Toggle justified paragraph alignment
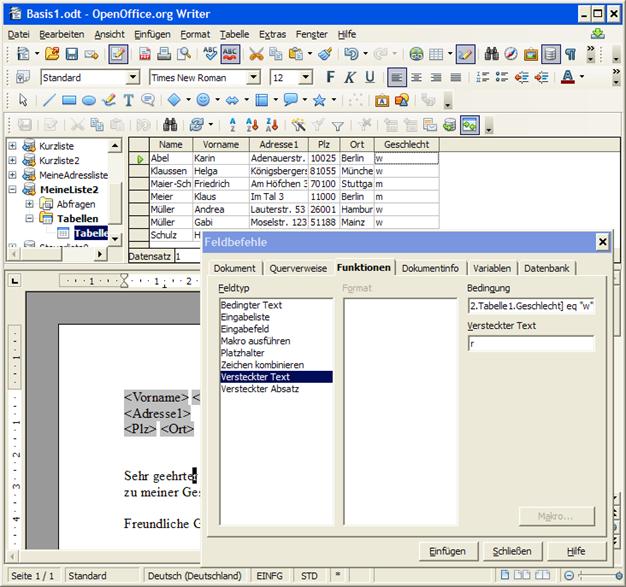Screen dimensions: 626x587 pos(456,77)
